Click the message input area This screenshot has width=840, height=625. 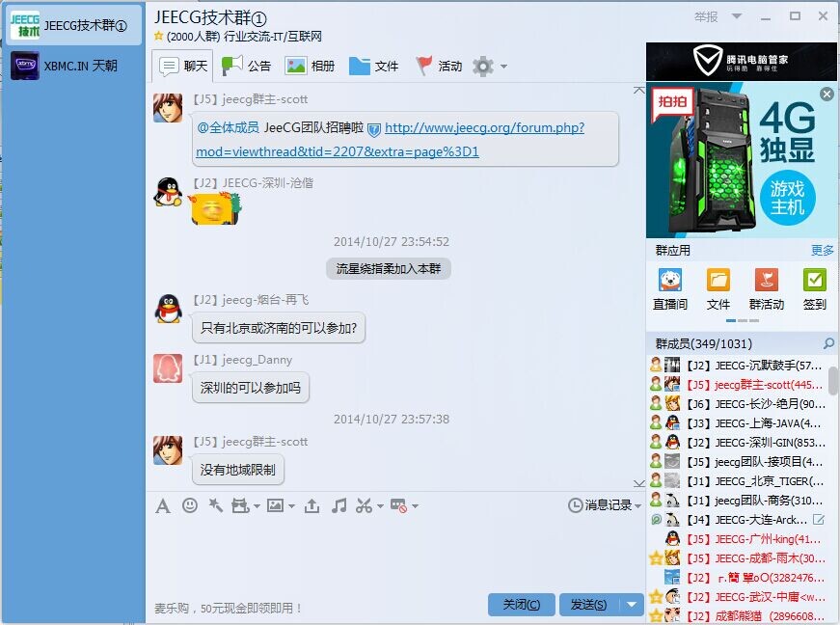coord(395,554)
